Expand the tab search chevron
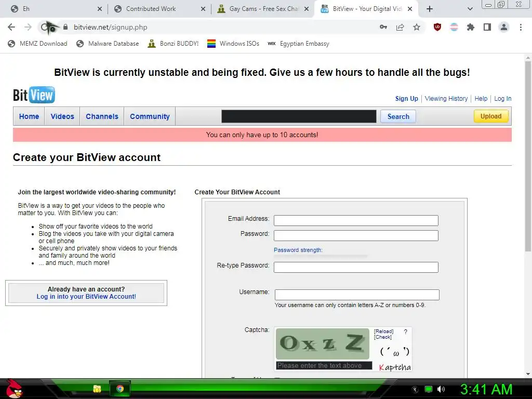 pos(470,9)
